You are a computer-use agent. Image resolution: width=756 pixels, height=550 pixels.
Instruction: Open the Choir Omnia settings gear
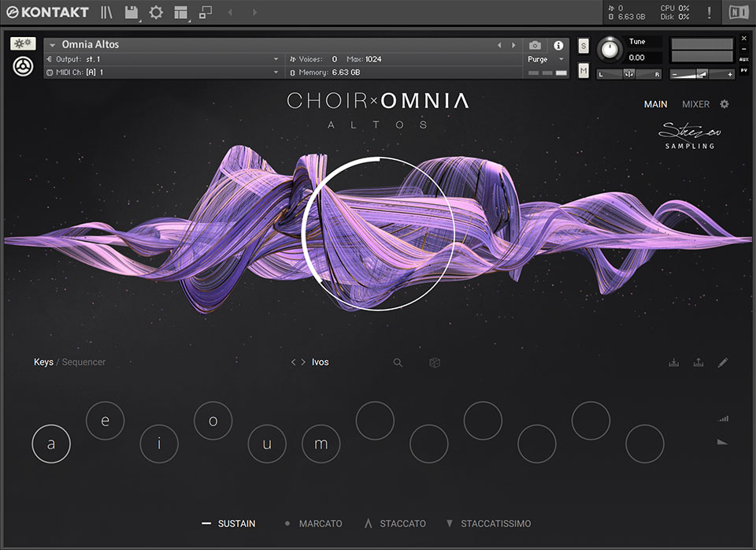click(724, 104)
